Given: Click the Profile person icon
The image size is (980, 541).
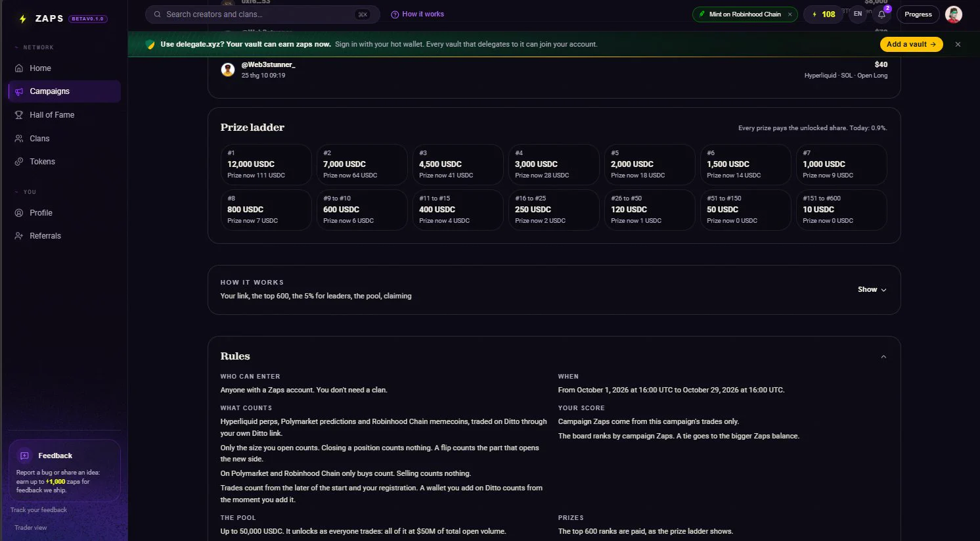Looking at the screenshot, I should 19,213.
